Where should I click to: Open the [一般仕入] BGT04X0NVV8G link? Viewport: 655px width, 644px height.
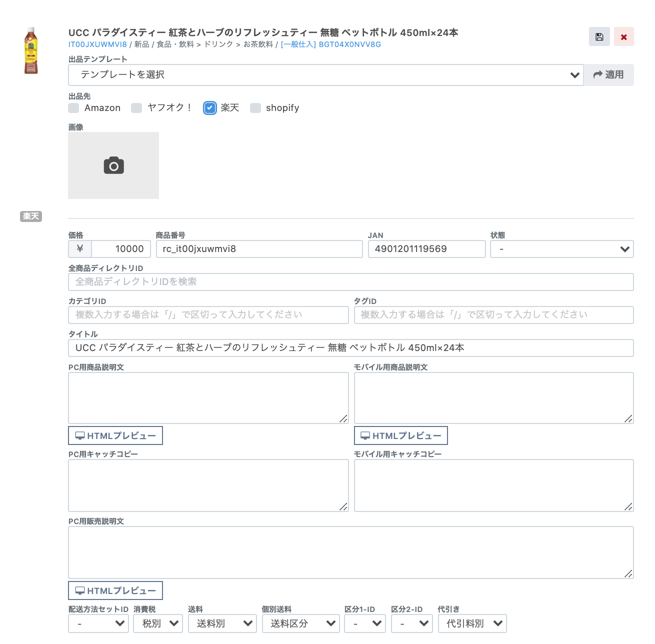(331, 44)
